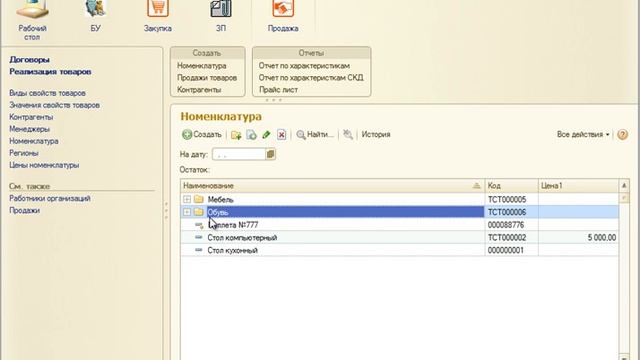Open the Регионы sidebar link

(24, 153)
